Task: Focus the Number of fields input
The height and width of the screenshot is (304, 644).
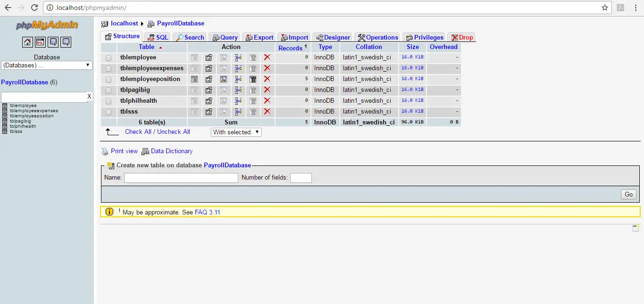Action: tap(301, 178)
